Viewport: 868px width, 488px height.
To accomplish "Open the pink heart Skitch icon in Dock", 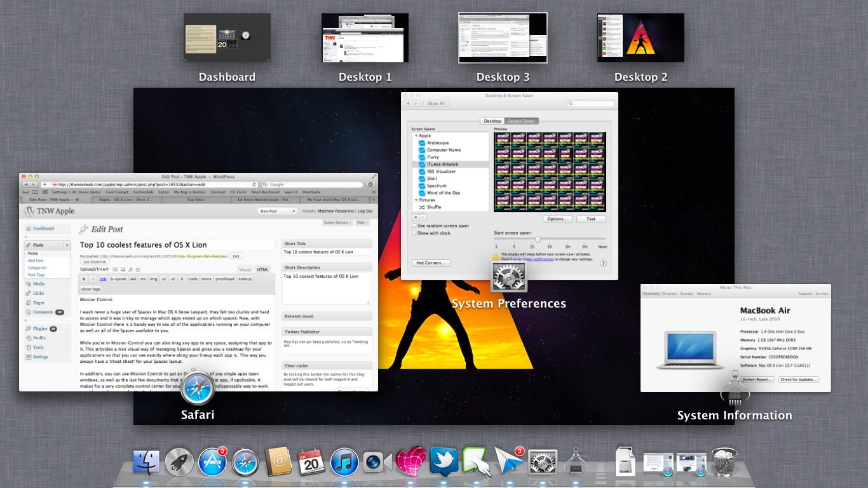I will click(410, 462).
